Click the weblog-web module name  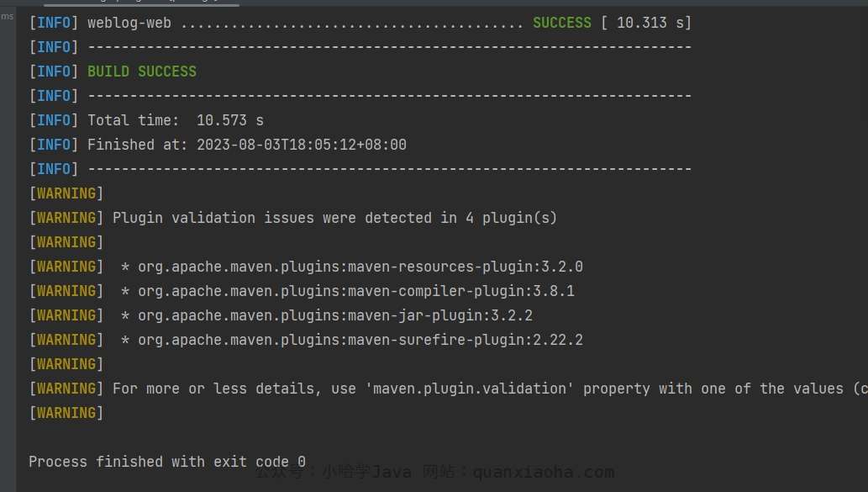129,23
